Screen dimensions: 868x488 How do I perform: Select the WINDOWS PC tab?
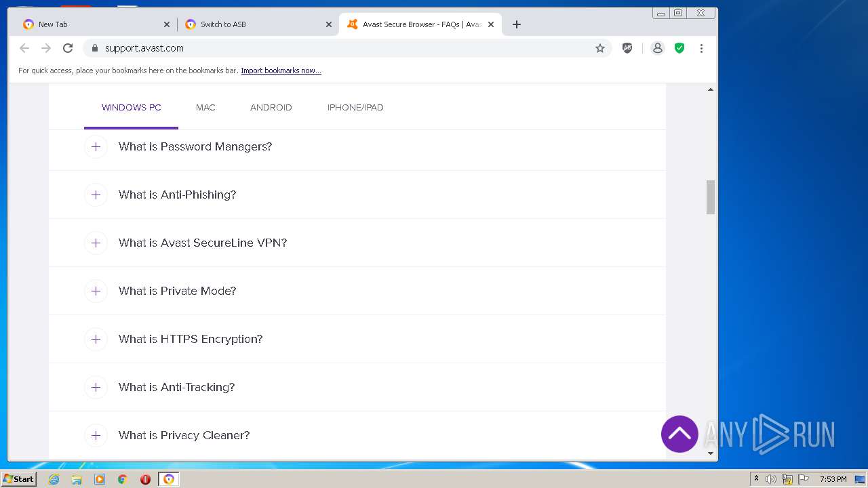[132, 107]
